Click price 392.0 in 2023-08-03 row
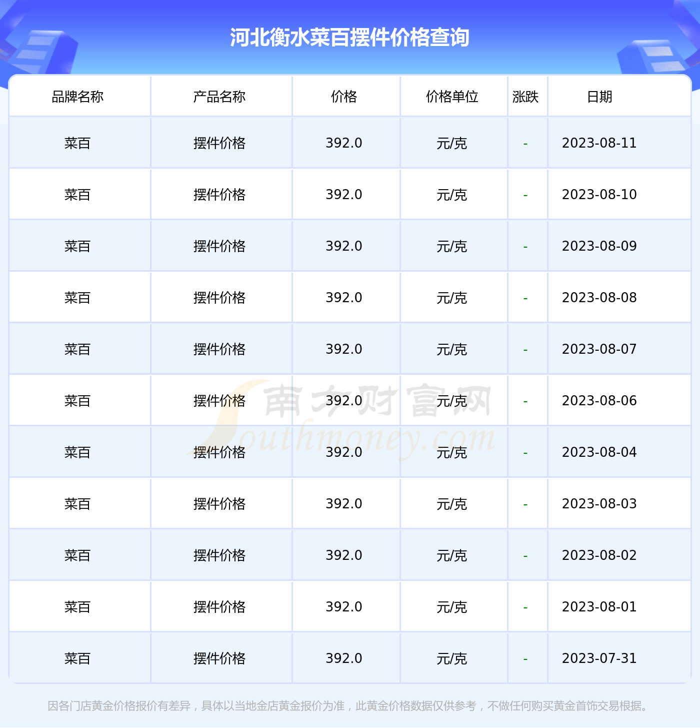700x728 pixels. point(344,504)
